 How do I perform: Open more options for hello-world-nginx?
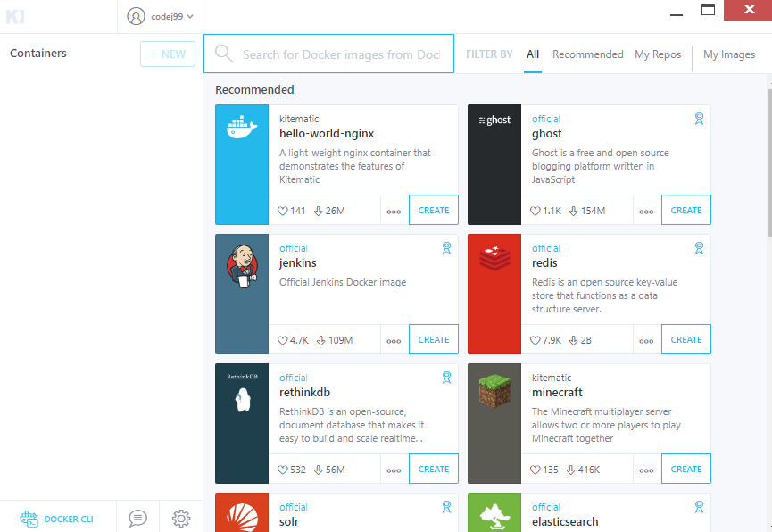[394, 212]
